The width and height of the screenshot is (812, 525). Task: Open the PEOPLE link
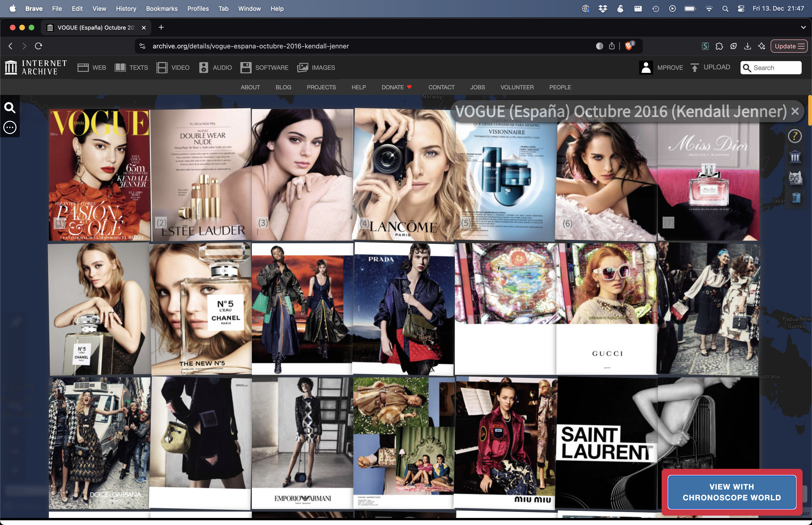pyautogui.click(x=560, y=87)
